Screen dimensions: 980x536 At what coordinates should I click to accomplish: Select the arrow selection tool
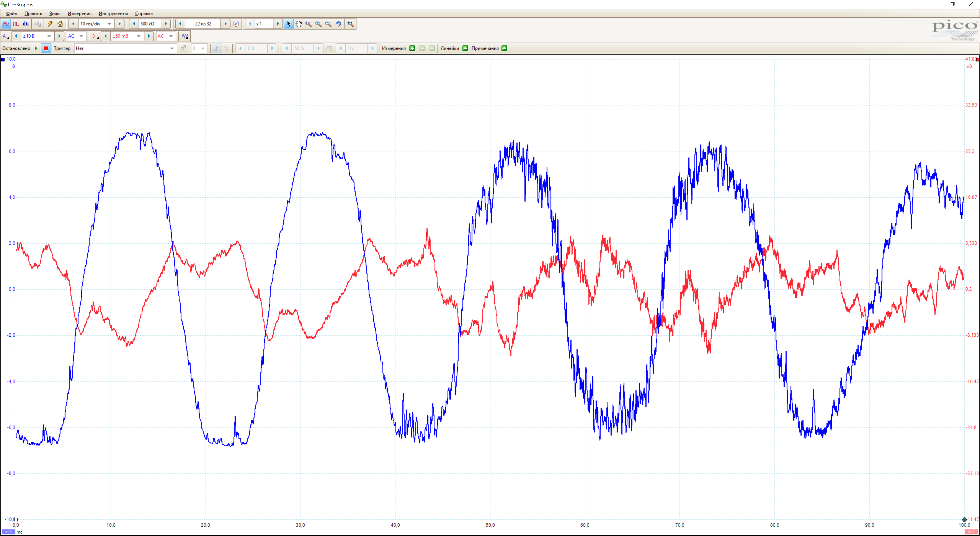[288, 23]
